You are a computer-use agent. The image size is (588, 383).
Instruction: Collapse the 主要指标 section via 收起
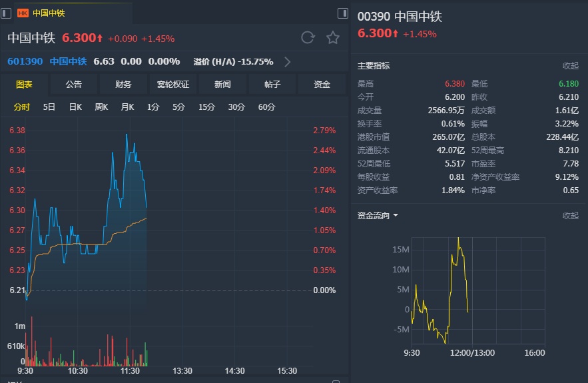pos(570,66)
